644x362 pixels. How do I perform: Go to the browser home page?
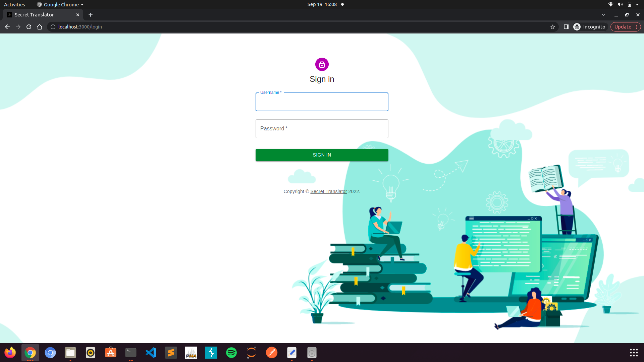40,27
